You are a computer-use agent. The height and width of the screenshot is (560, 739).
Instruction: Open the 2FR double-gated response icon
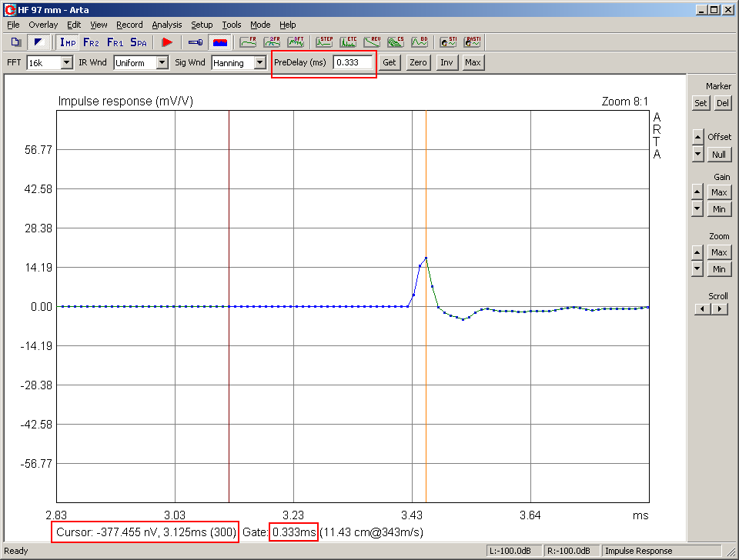272,42
